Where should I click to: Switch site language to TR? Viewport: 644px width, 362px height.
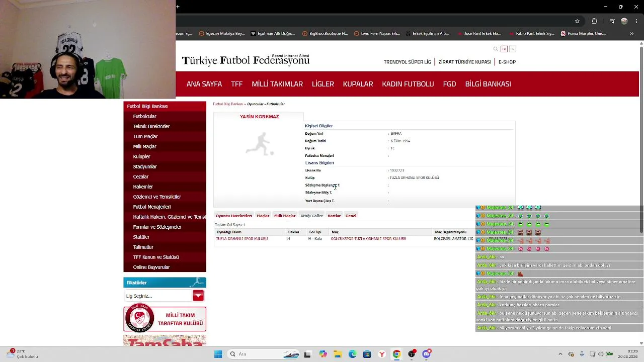(504, 49)
